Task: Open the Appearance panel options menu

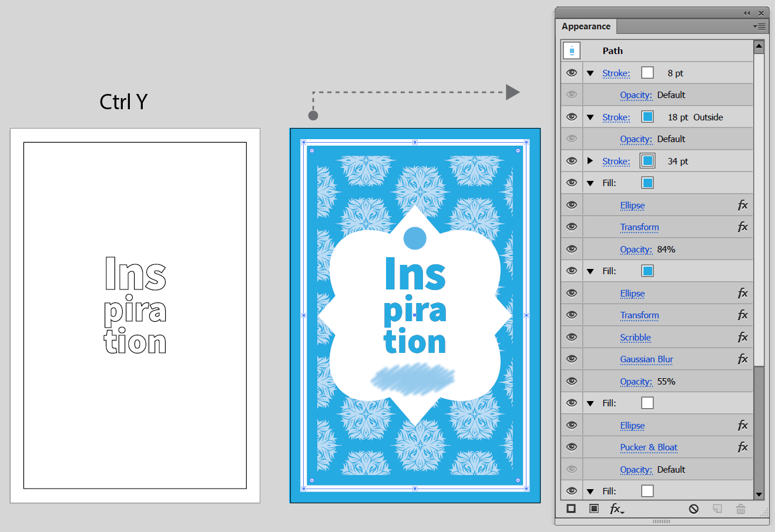Action: pos(759,26)
